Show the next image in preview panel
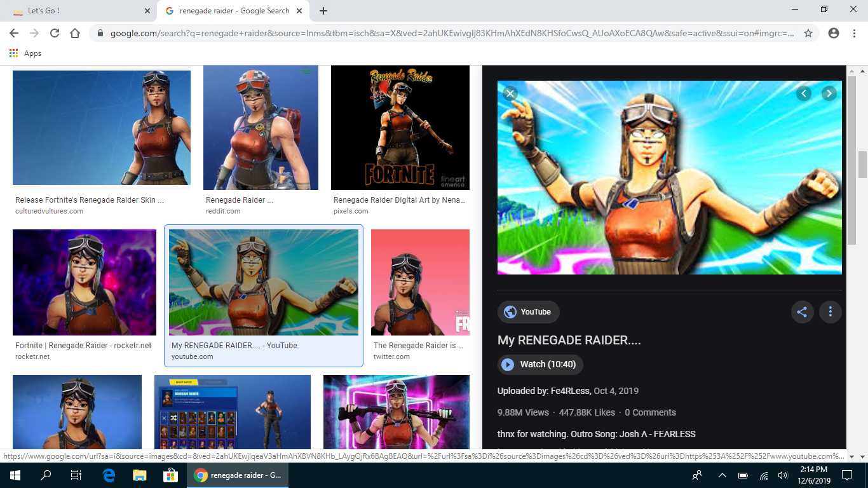868x488 pixels. [x=829, y=93]
